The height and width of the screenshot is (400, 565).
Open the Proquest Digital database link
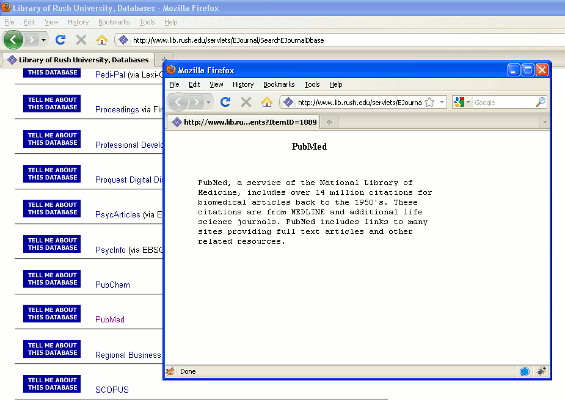click(129, 179)
